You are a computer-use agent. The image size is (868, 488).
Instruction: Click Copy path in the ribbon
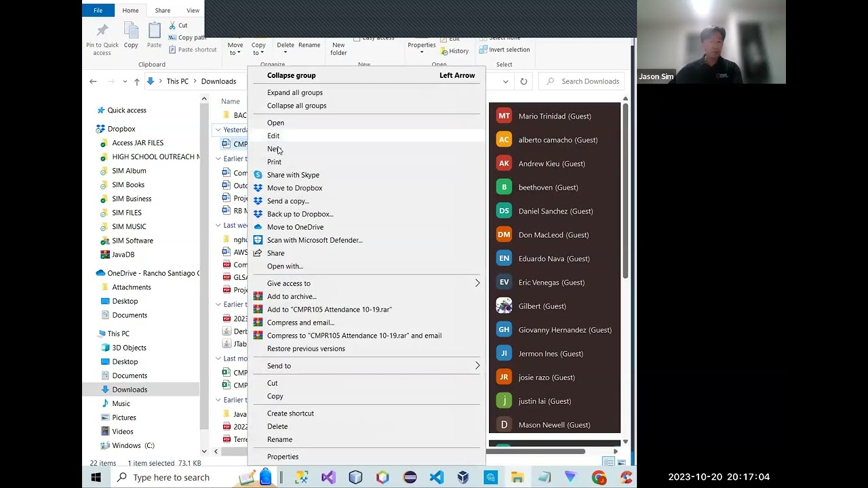pyautogui.click(x=187, y=37)
